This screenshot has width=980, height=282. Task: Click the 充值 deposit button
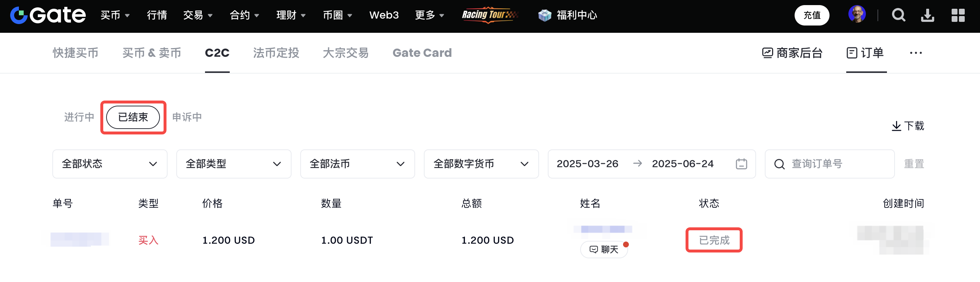pyautogui.click(x=811, y=15)
